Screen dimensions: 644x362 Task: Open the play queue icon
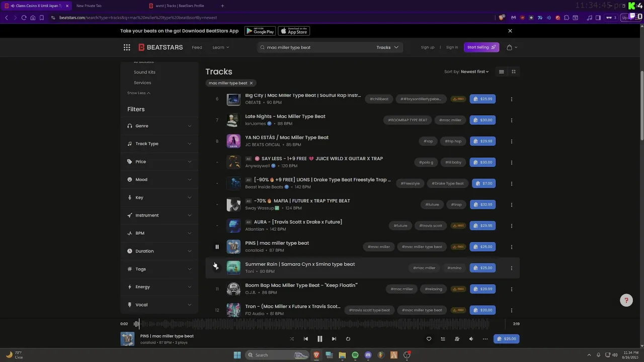click(x=443, y=339)
